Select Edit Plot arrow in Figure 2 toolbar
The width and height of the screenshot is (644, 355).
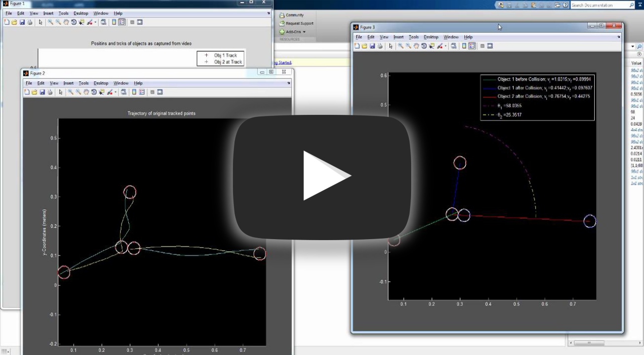pos(61,92)
